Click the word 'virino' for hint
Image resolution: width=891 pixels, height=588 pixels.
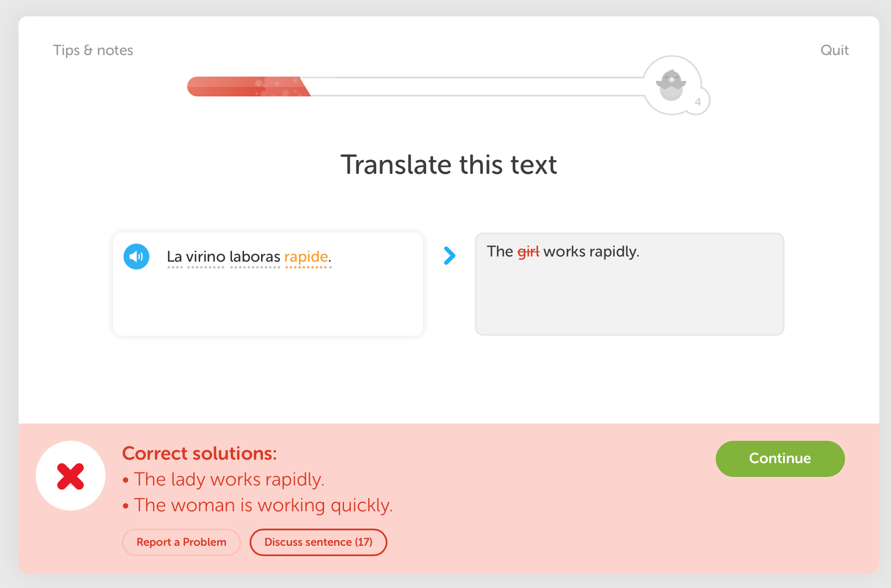point(205,257)
